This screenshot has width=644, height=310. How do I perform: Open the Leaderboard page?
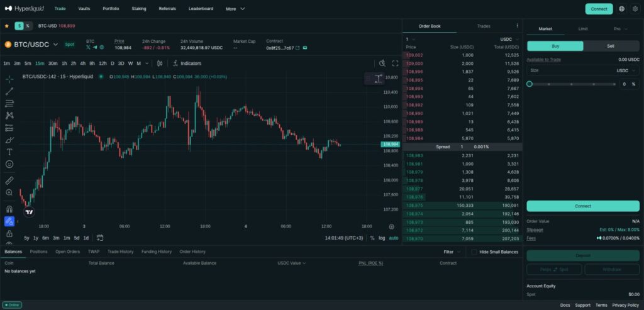(201, 9)
